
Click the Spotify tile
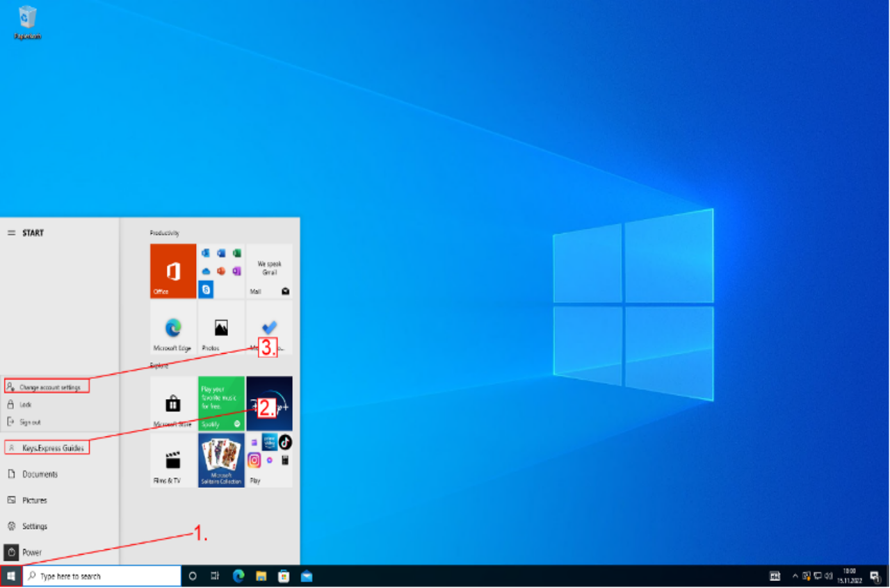coord(221,404)
